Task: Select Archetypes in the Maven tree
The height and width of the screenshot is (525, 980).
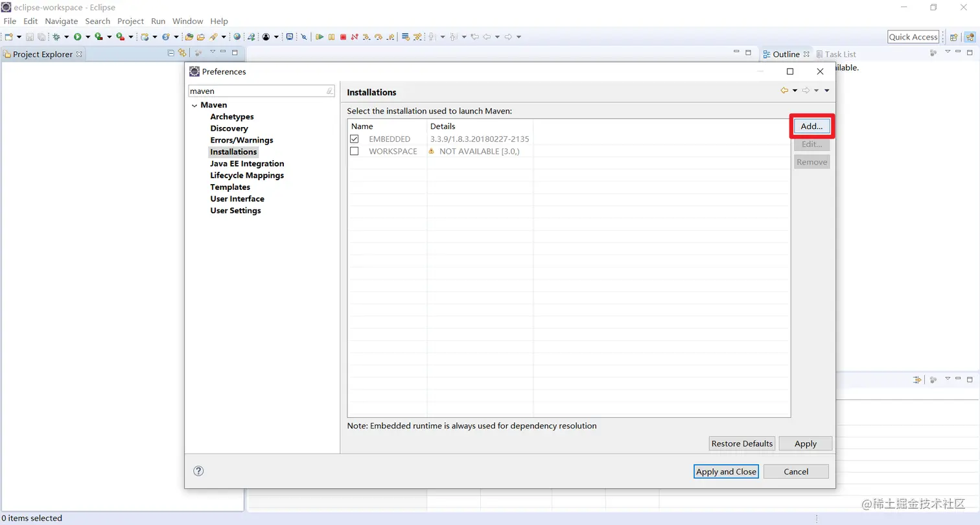Action: 232,117
